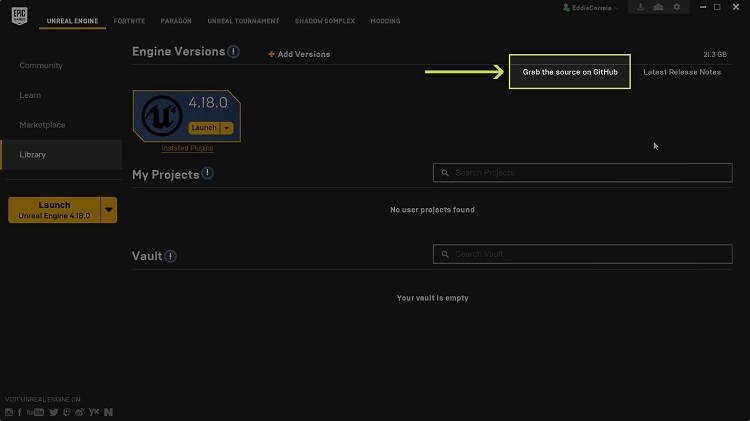Open Unreal Engine Twitch channel

click(x=66, y=412)
